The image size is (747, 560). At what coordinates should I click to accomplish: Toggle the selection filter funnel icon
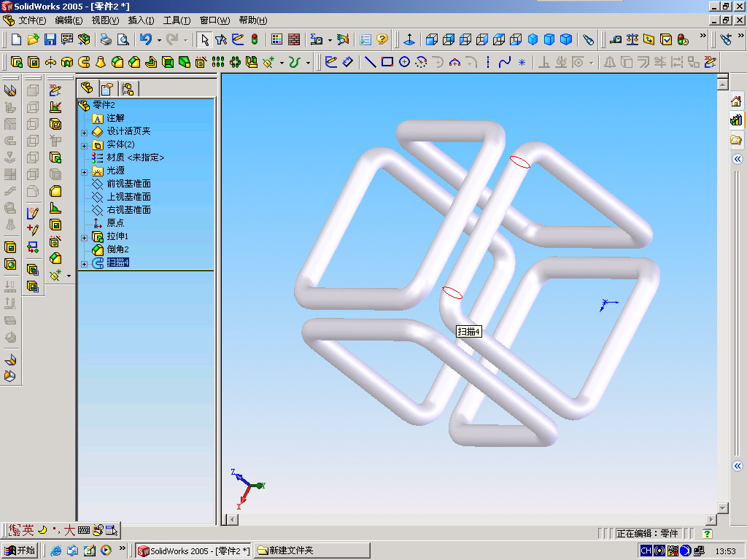[221, 39]
